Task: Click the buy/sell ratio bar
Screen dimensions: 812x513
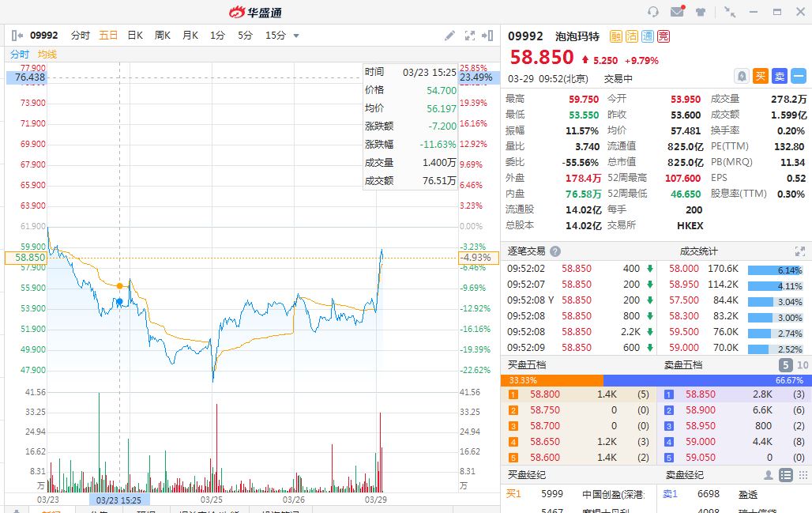Action: point(656,380)
